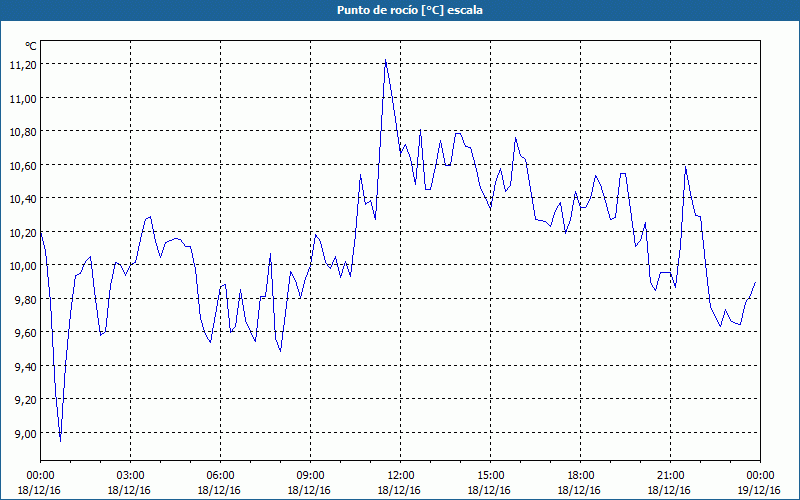Click the 11,00 y-axis value
Screen dimensions: 800x500
coord(23,98)
